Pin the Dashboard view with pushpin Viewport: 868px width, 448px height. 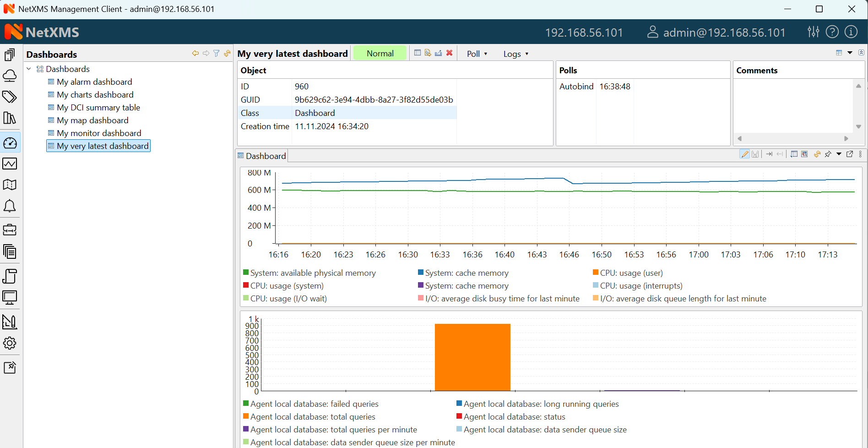point(829,154)
